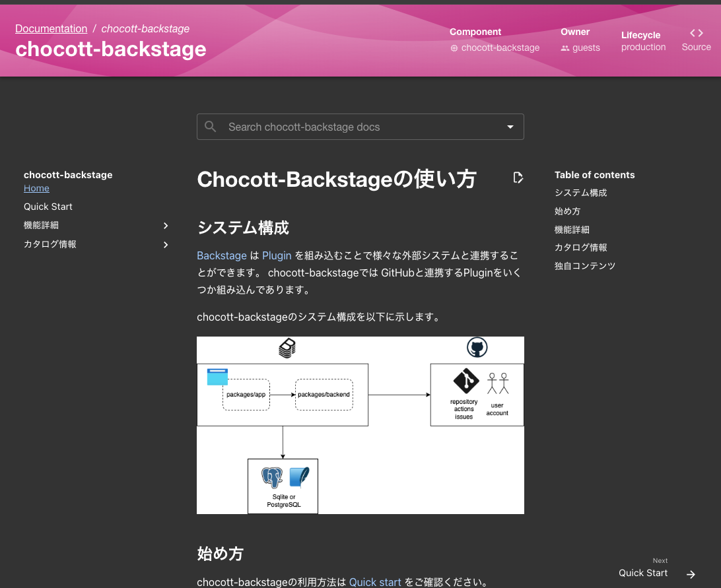Follow the Backstage link in the paragraph

(x=222, y=255)
